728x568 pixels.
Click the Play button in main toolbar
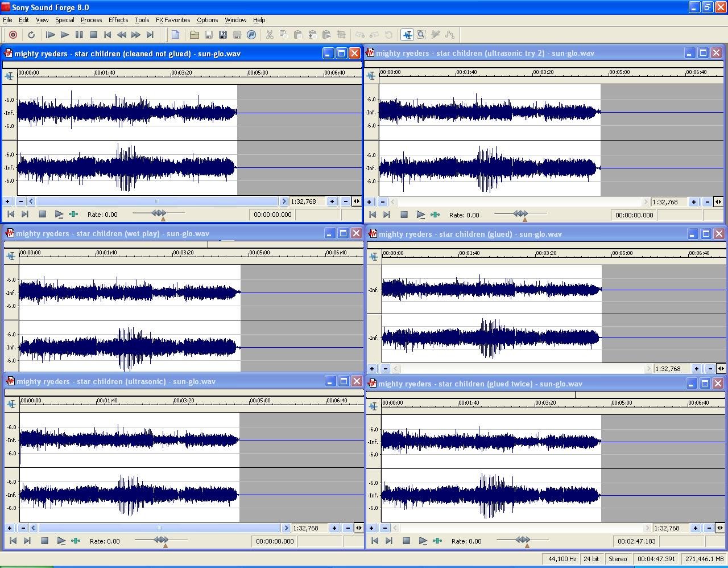click(x=65, y=35)
